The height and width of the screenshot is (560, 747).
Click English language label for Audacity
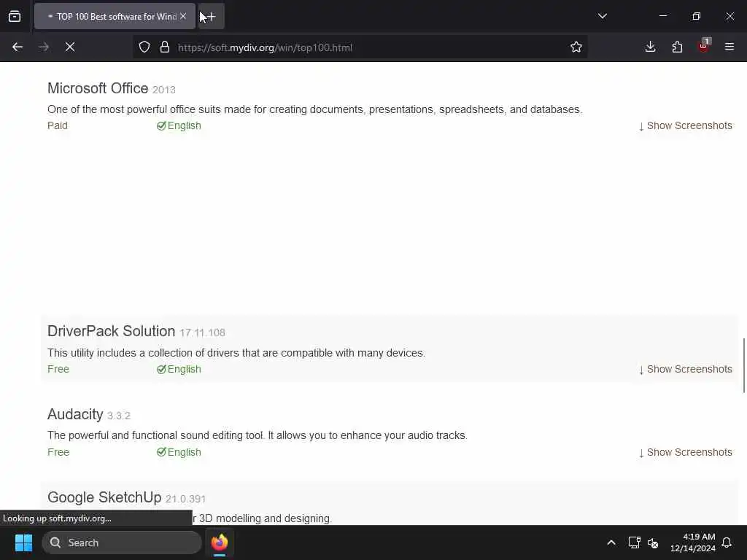pyautogui.click(x=179, y=452)
